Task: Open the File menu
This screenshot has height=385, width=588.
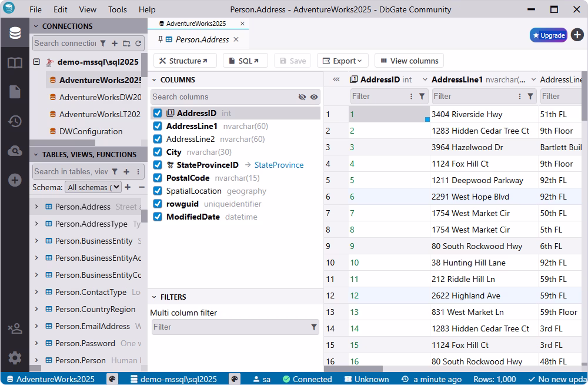Action: [35, 9]
